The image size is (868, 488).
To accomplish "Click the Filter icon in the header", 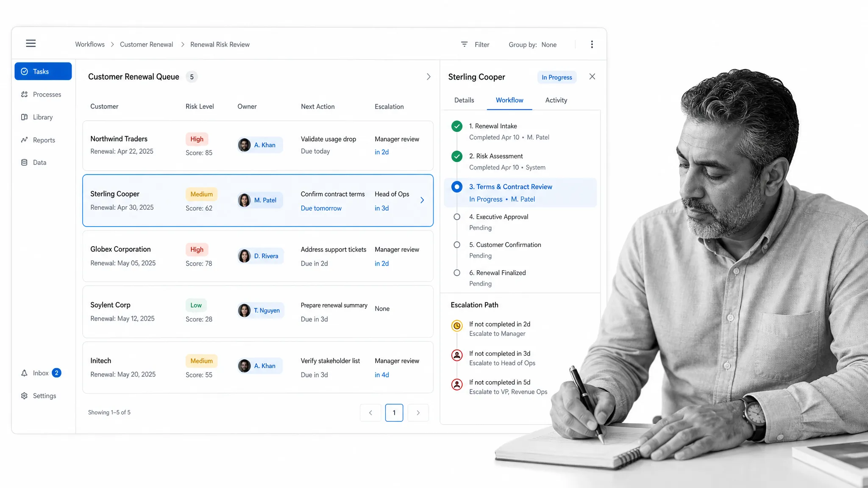I will click(x=464, y=44).
